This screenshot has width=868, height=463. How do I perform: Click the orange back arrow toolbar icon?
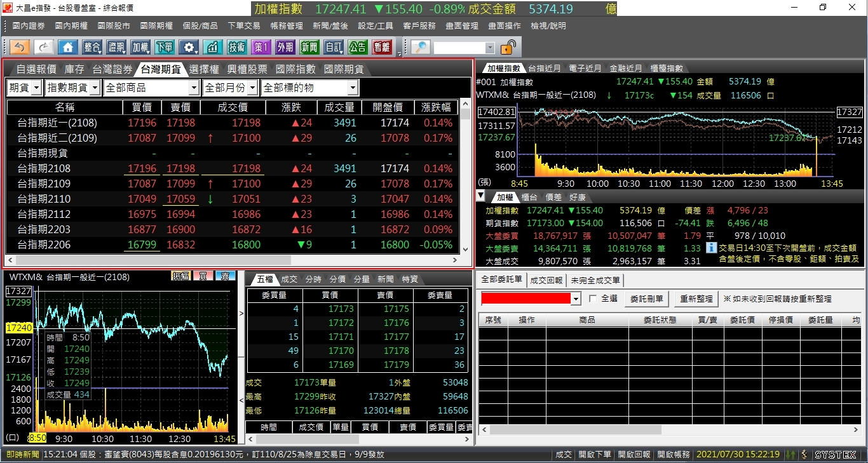pos(20,47)
